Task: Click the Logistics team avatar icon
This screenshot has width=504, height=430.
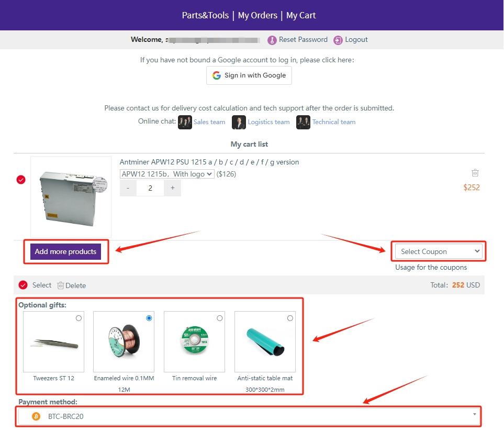Action: tap(239, 122)
